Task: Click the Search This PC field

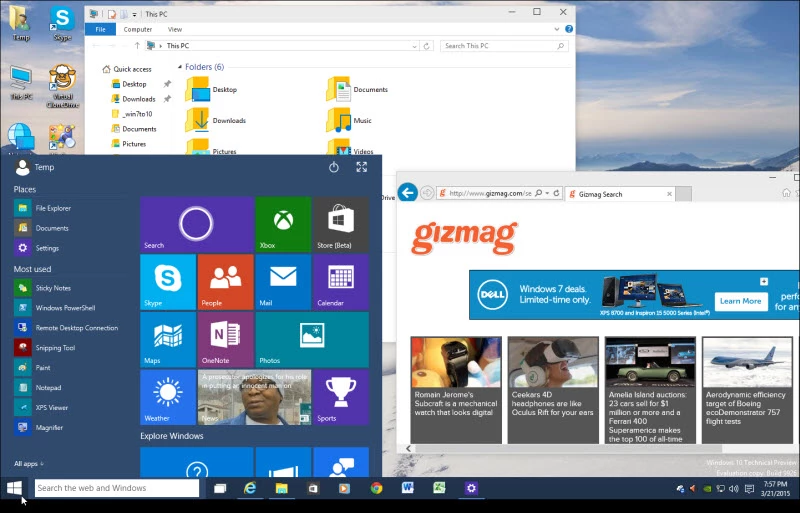Action: 504,46
